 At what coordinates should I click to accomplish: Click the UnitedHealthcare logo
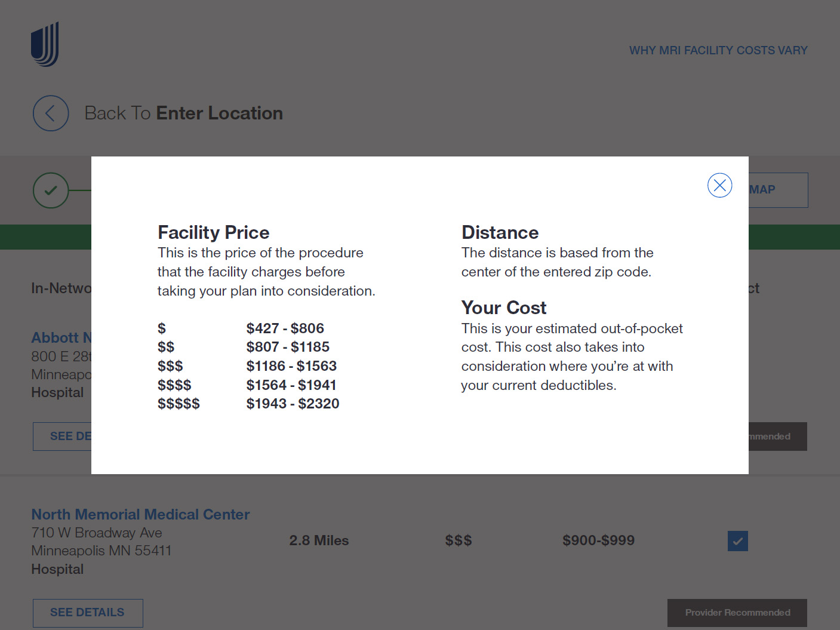pyautogui.click(x=45, y=44)
